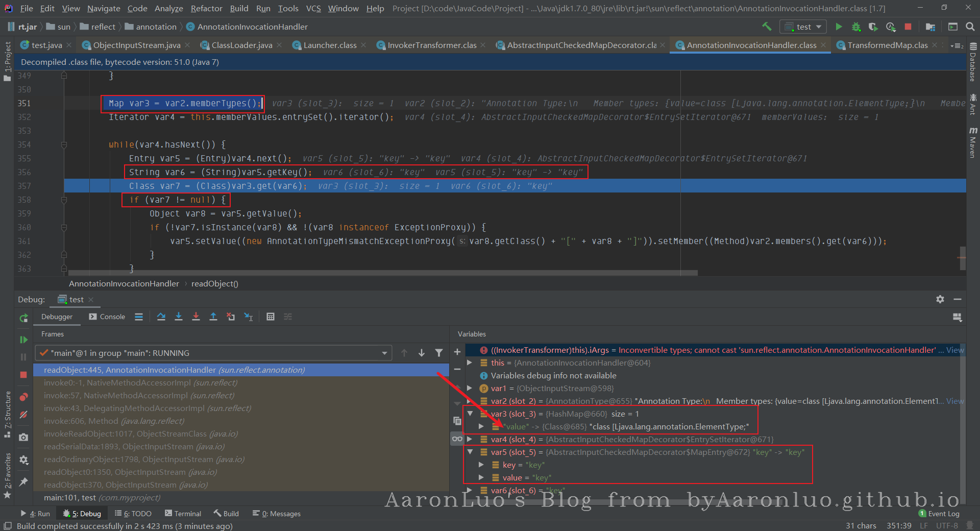Viewport: 980px width, 531px height.
Task: Click the Step Out debugger icon
Action: (213, 317)
